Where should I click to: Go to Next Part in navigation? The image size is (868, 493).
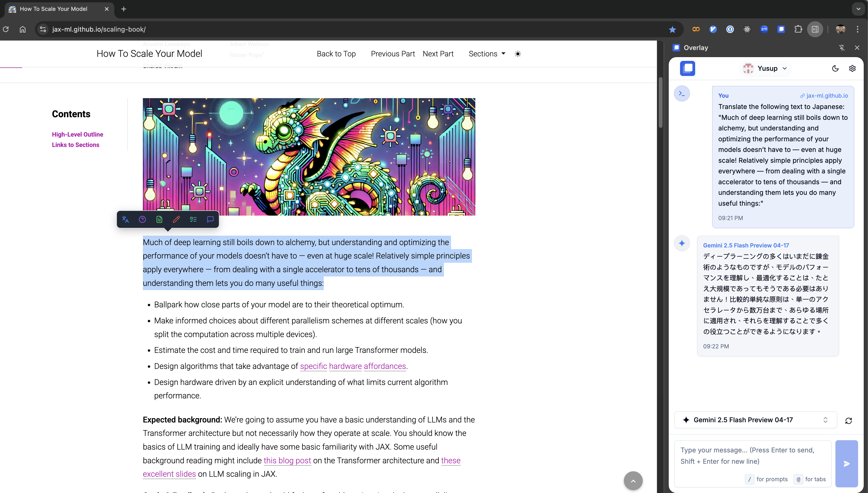tap(438, 54)
